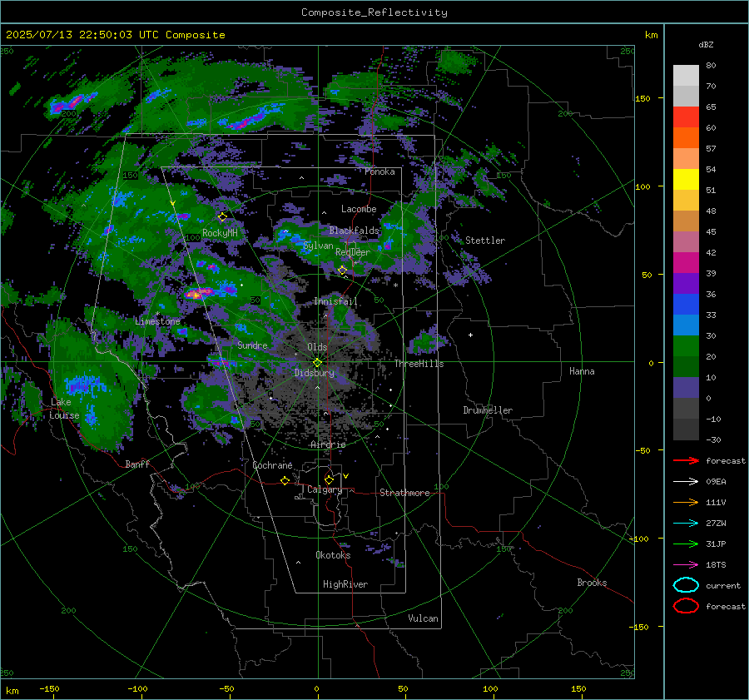Click the ThreeHills city label

[x=419, y=364]
